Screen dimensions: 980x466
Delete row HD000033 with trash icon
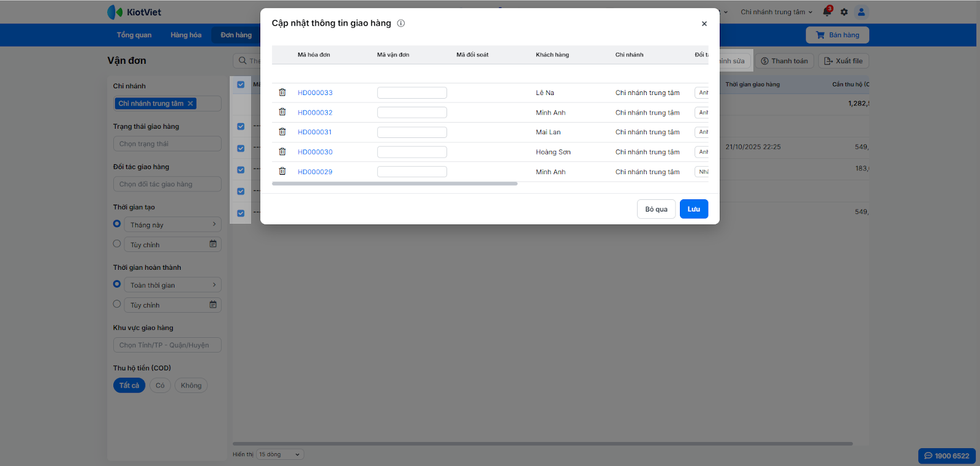(282, 93)
